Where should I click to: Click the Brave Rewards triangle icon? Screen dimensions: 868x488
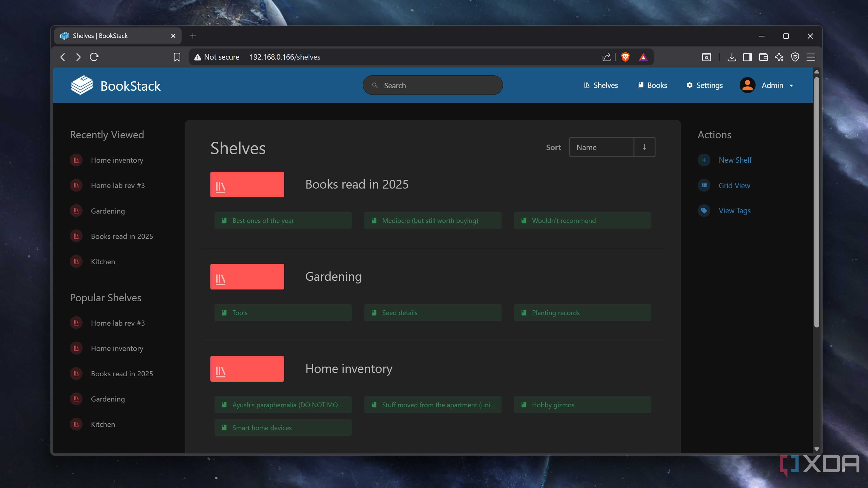pyautogui.click(x=643, y=57)
